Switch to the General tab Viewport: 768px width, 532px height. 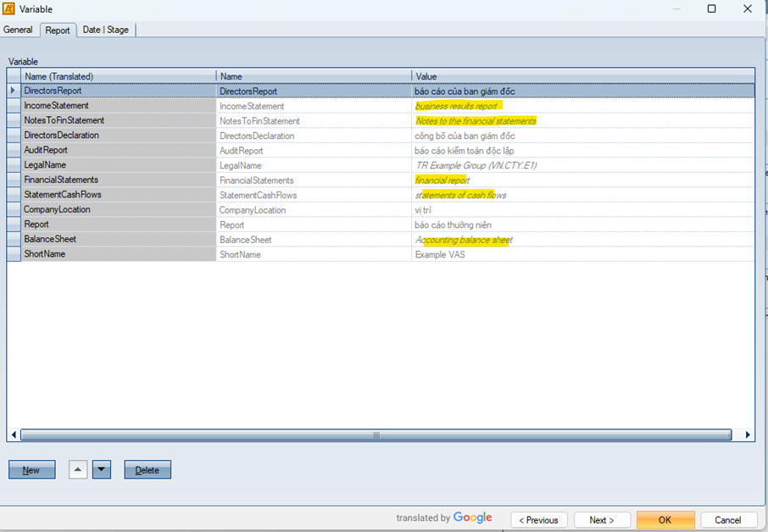[x=18, y=30]
